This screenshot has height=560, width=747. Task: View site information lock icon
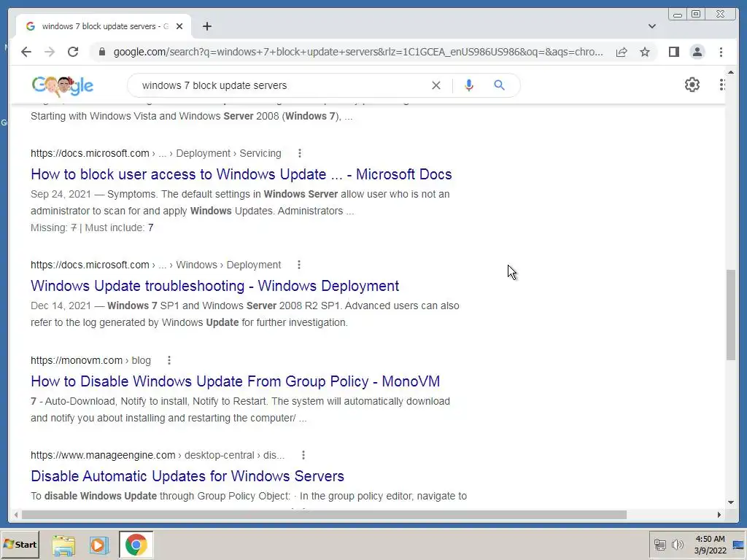[102, 52]
